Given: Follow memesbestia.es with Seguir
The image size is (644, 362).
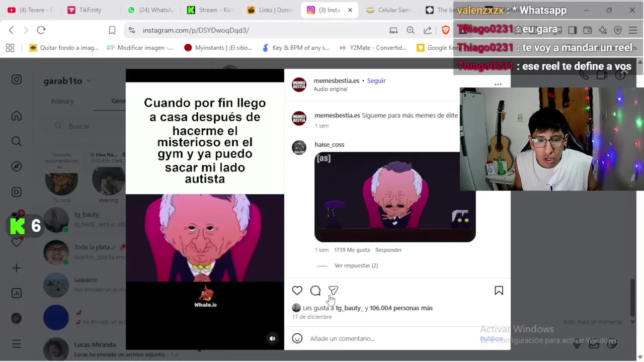Looking at the screenshot, I should point(376,80).
